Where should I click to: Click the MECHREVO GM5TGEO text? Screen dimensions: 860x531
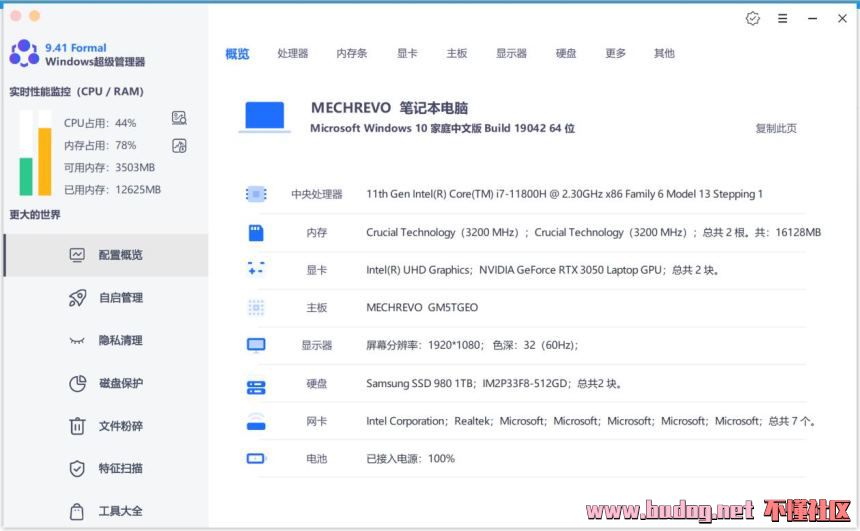[422, 308]
